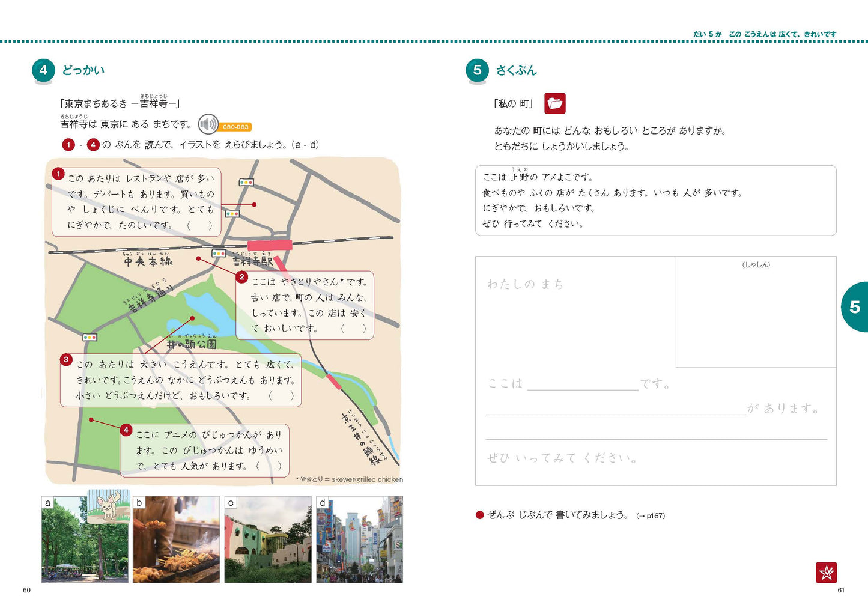Select the green section 4 どっかい badge
Screen dimensions: 868x614
pos(43,70)
